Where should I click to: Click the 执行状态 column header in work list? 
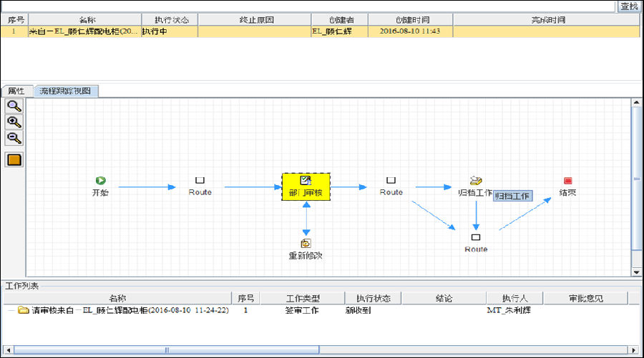click(373, 299)
